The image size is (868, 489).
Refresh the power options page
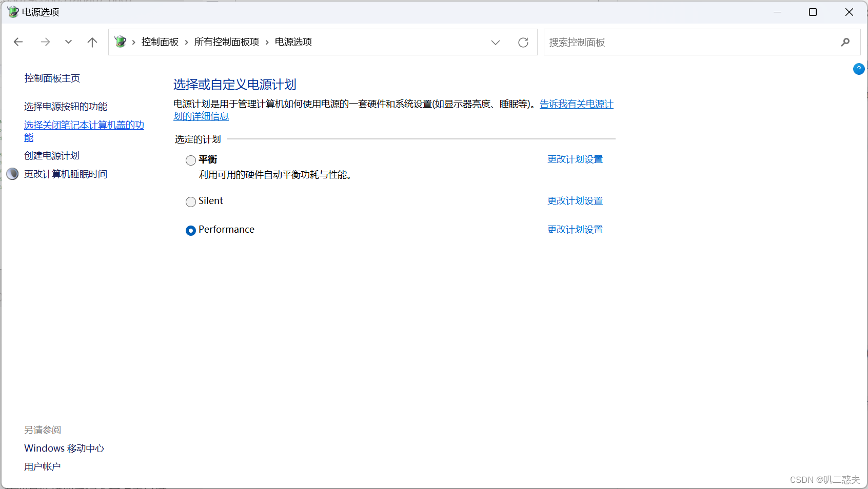click(x=523, y=42)
